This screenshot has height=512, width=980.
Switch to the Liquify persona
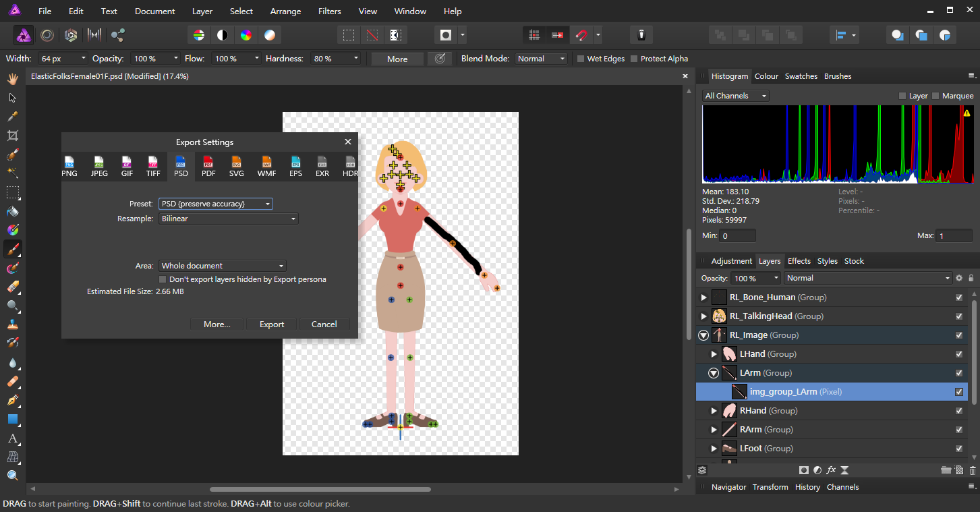[47, 35]
